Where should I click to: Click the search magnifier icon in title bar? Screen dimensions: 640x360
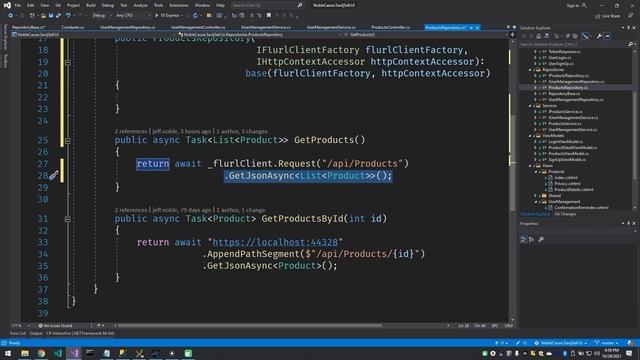click(x=300, y=5)
